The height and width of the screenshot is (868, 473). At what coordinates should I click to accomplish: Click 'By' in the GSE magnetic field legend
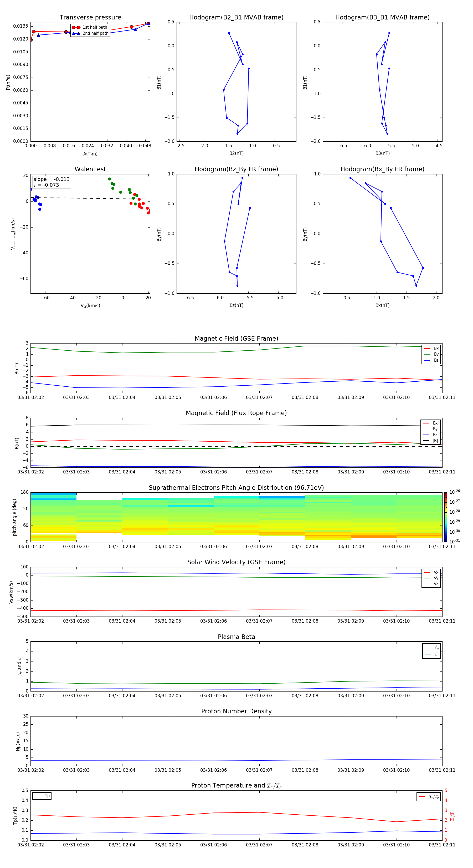pyautogui.click(x=431, y=354)
